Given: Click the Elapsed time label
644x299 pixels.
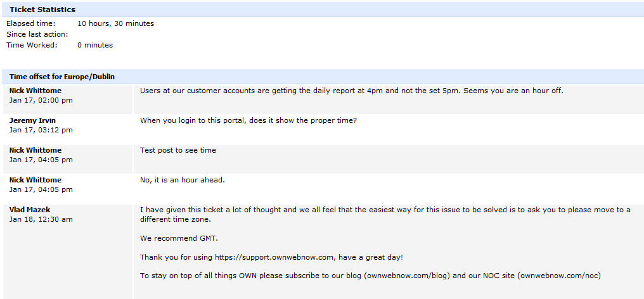Looking at the screenshot, I should [31, 23].
